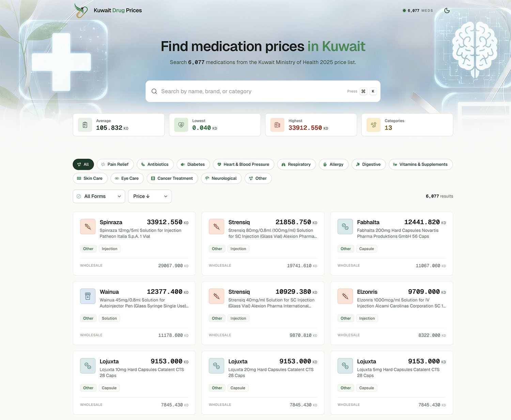The height and width of the screenshot is (420, 511).
Task: Filter by Pain Relief category
Action: (x=115, y=164)
